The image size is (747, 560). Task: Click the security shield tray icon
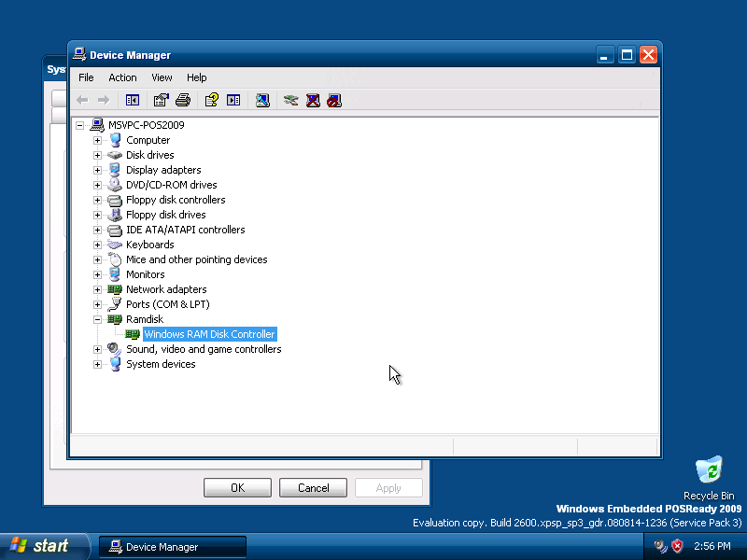pyautogui.click(x=677, y=546)
